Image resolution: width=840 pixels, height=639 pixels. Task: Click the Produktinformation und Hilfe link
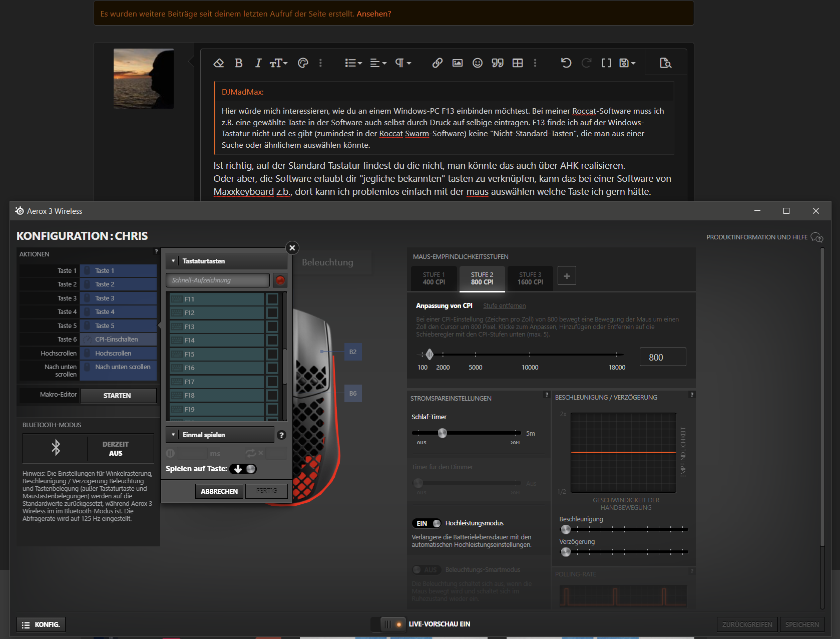(x=757, y=237)
